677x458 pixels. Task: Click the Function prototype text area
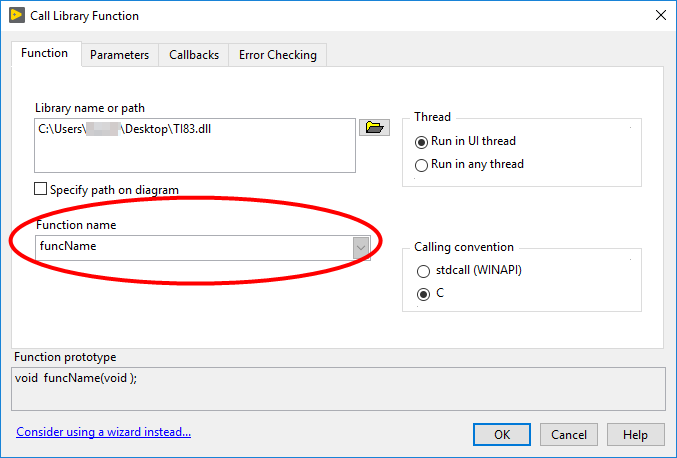click(x=338, y=389)
